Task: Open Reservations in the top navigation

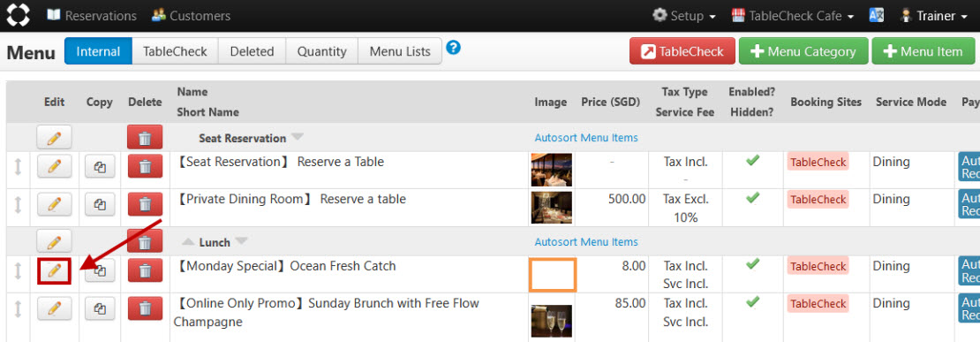Action: click(91, 16)
